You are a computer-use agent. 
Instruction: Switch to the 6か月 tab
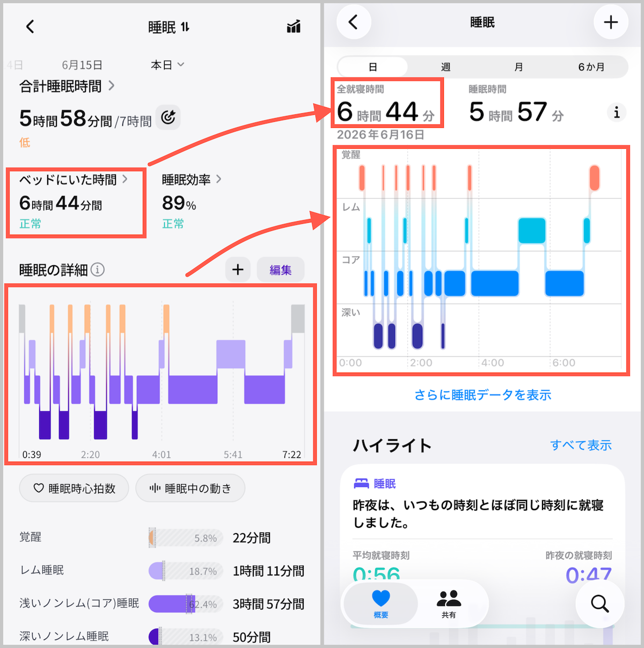point(591,67)
